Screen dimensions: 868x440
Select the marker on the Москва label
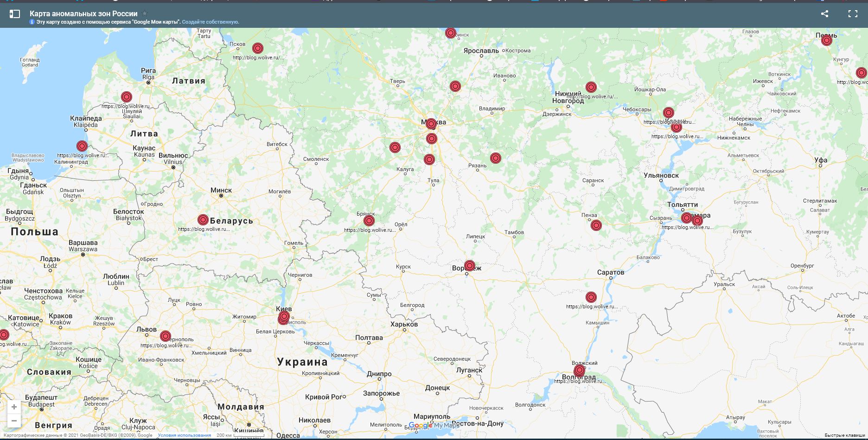(431, 124)
